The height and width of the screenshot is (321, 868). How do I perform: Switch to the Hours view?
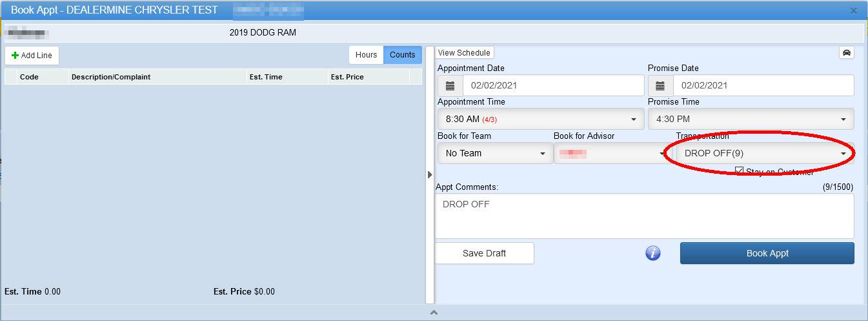(366, 55)
